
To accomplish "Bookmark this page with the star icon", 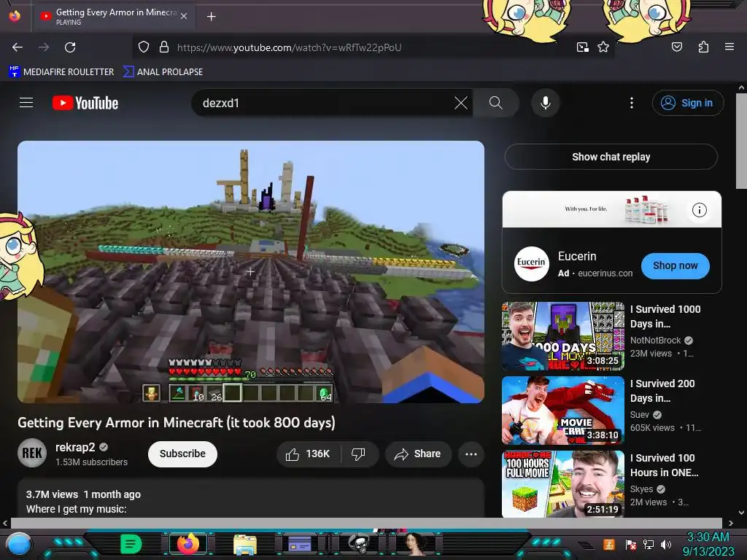I will [x=603, y=47].
